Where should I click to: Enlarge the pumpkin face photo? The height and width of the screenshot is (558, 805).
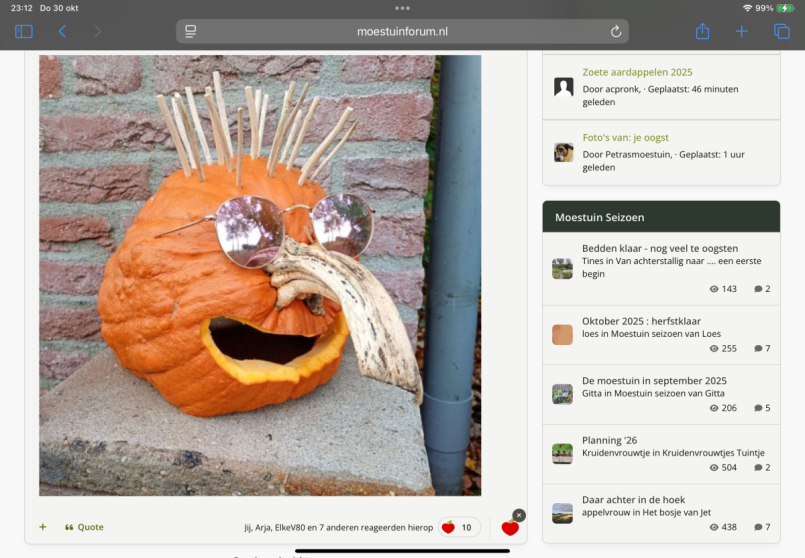click(260, 275)
